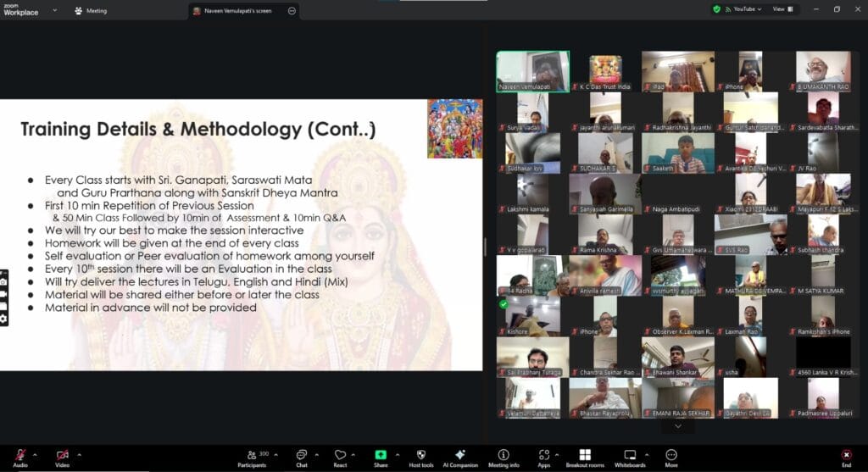Launch AI Companion
Screen dimensions: 868x472
click(x=460, y=456)
